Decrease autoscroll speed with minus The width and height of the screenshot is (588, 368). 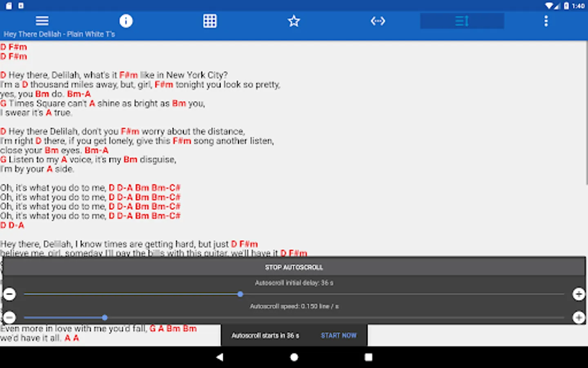click(9, 317)
